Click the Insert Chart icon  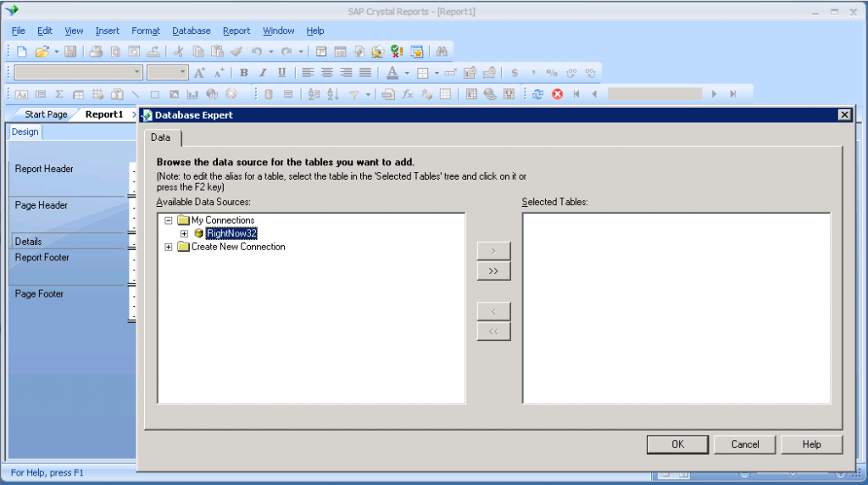pos(192,94)
